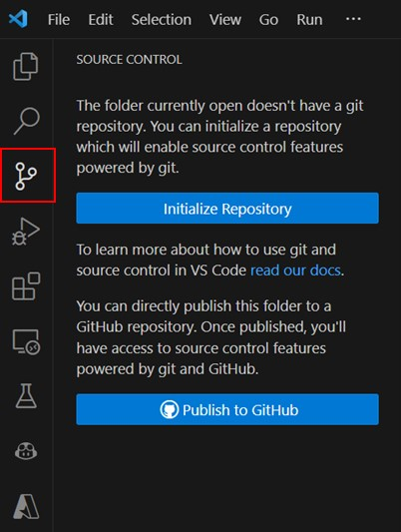Follow the read our docs link
Viewport: 401px width, 532px height.
[x=295, y=270]
